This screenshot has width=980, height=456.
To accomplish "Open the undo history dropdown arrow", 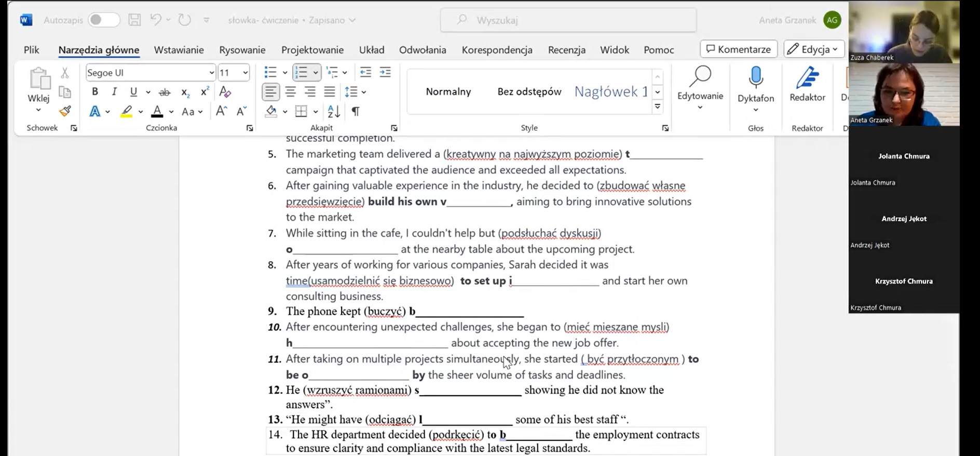I will [168, 20].
